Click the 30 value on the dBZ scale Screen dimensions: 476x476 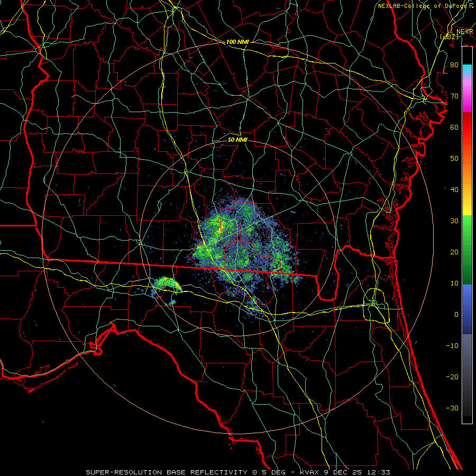454,221
